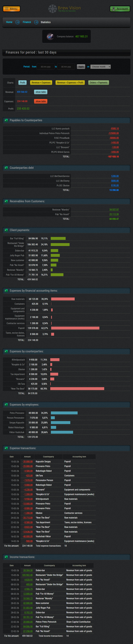Click the arrow icon after Home breadcrumb

point(18,22)
